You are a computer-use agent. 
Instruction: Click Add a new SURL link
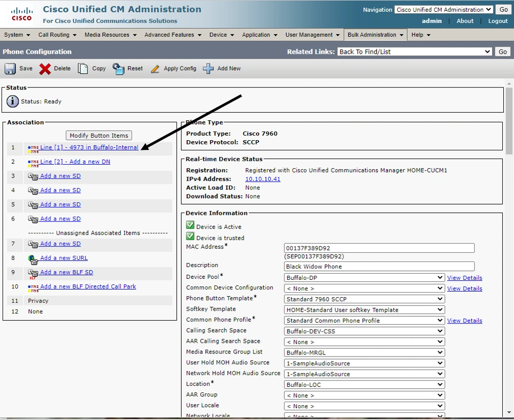(x=64, y=258)
